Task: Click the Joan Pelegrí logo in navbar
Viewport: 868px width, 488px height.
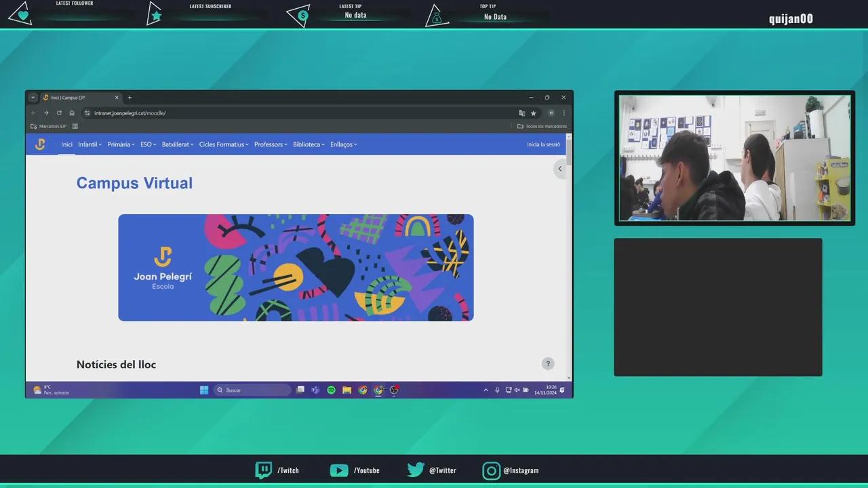Action: click(x=40, y=144)
